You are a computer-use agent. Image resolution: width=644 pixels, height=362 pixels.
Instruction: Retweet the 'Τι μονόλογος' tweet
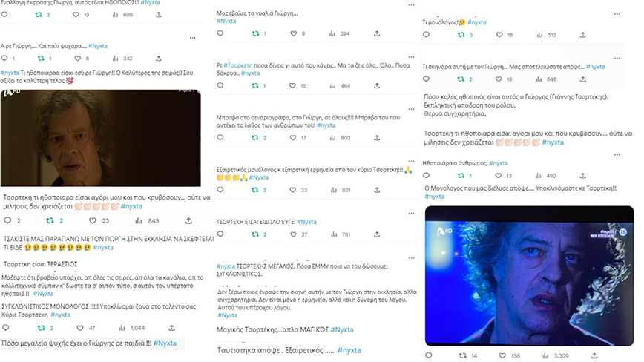pos(461,35)
